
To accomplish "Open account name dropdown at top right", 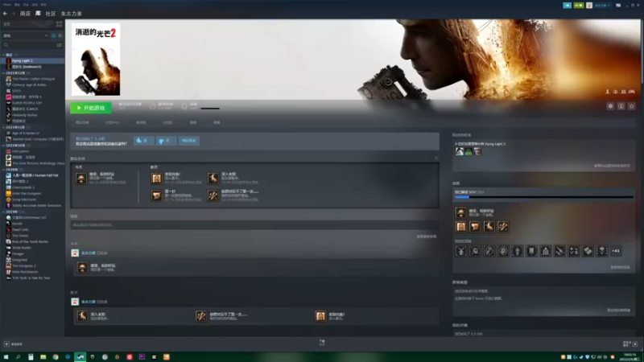I will (x=602, y=6).
